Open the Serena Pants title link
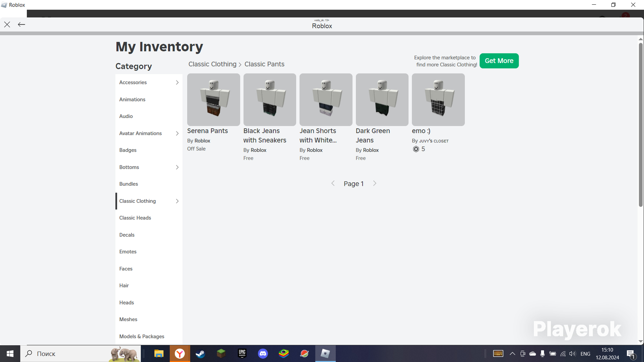This screenshot has height=362, width=644. tap(208, 131)
